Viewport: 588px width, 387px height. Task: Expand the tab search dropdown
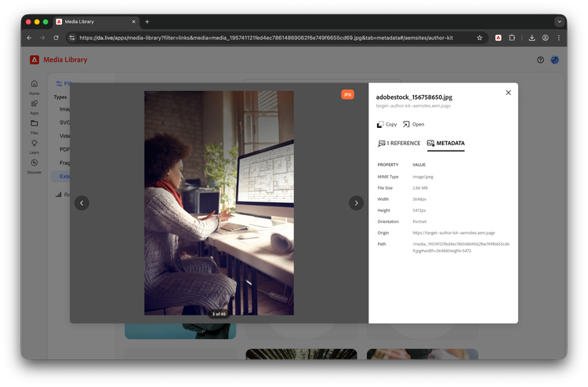559,21
